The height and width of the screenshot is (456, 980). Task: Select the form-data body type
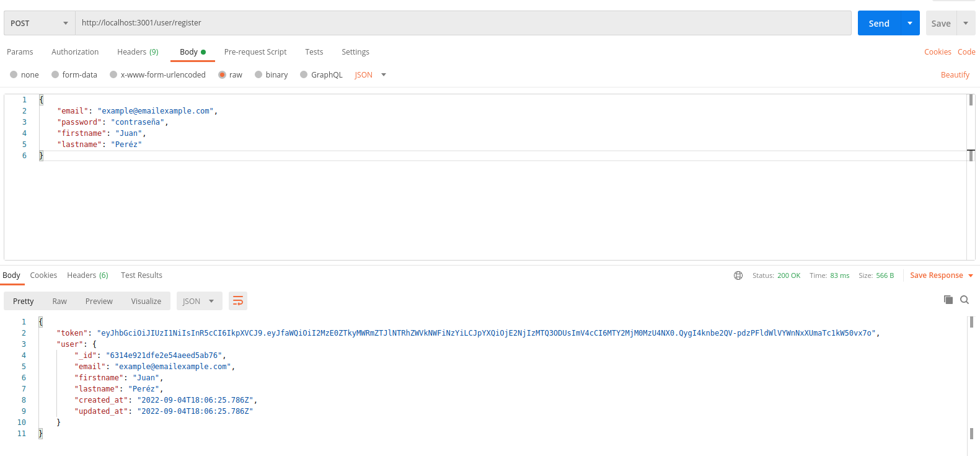point(74,75)
